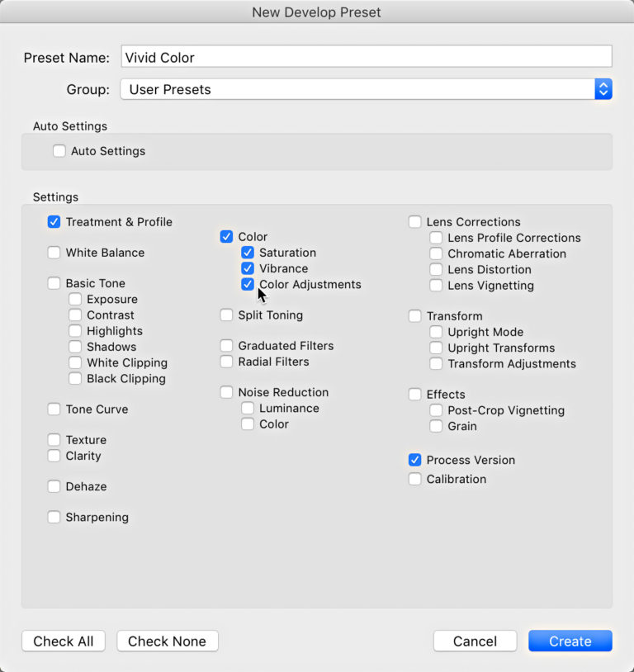
Task: Disable the Process Version checkbox
Action: click(414, 460)
